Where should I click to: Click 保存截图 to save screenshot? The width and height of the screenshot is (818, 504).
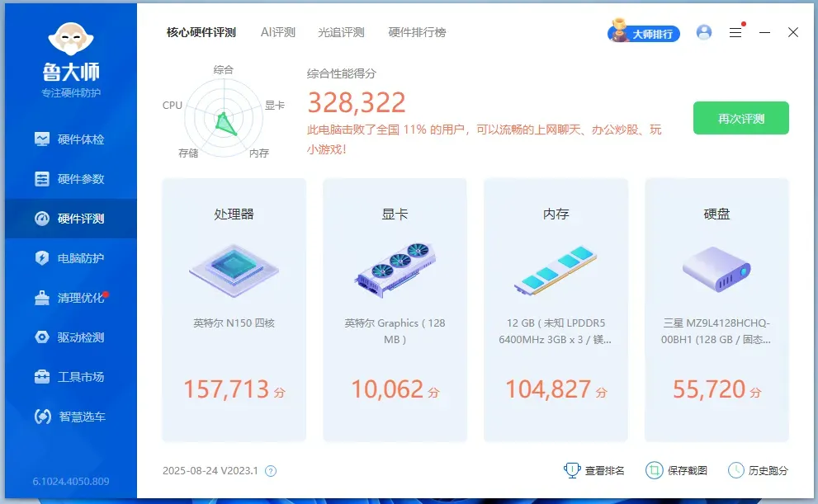[x=677, y=470]
